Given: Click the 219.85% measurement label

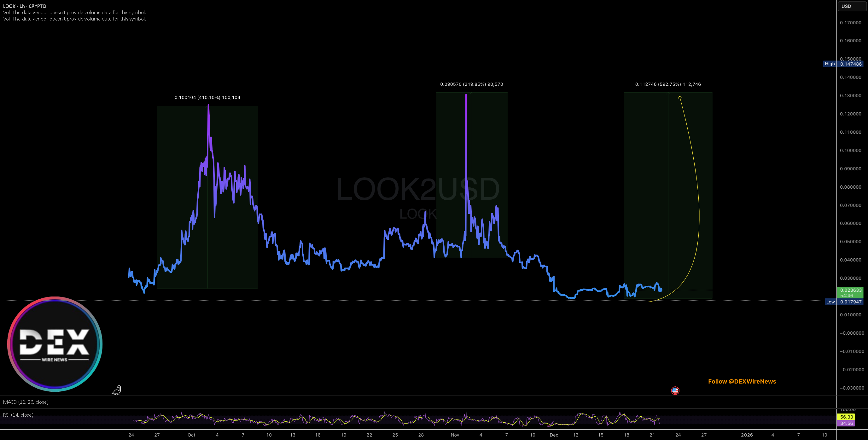Looking at the screenshot, I should (471, 84).
